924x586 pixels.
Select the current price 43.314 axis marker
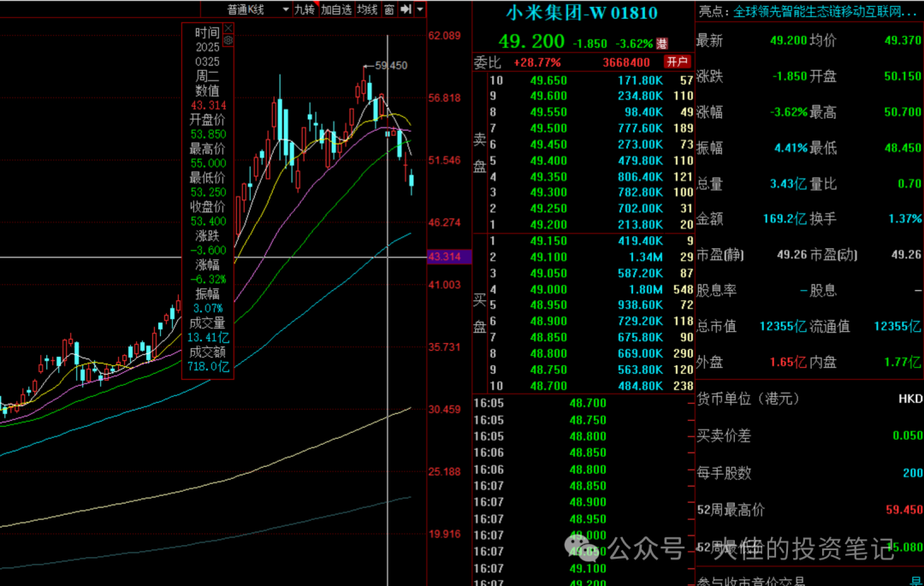(x=448, y=257)
